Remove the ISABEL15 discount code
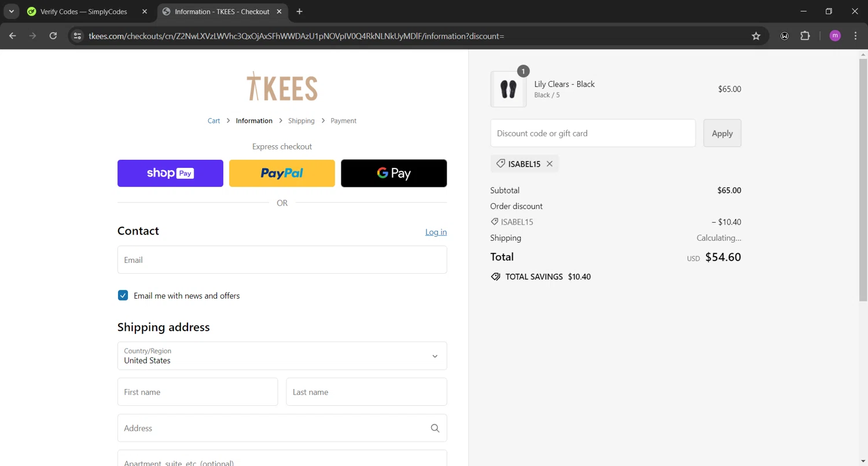The image size is (868, 466). [549, 164]
